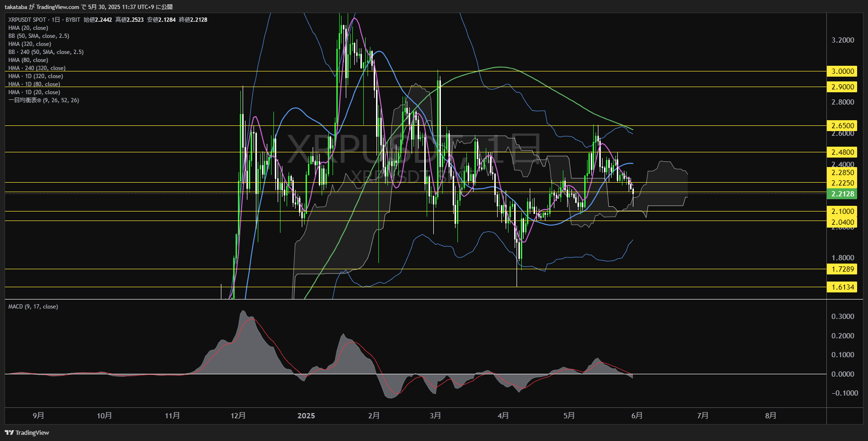Click the takataba publisher header text

[x=17, y=7]
